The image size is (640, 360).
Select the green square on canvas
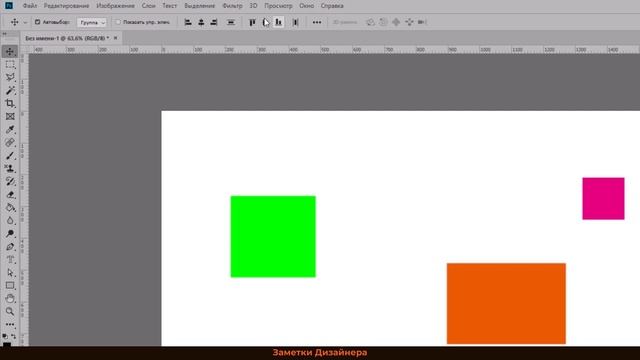tap(273, 237)
